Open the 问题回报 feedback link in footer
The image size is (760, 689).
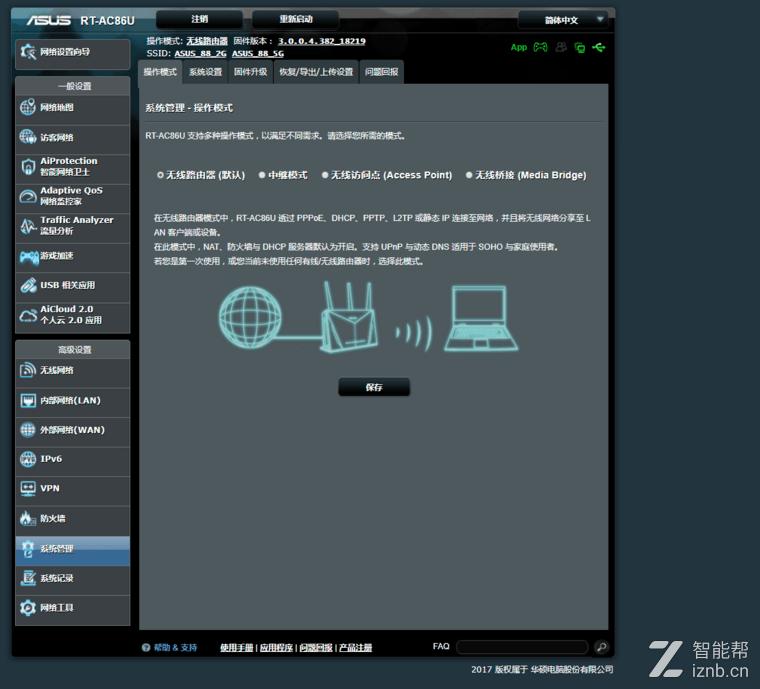tap(316, 647)
